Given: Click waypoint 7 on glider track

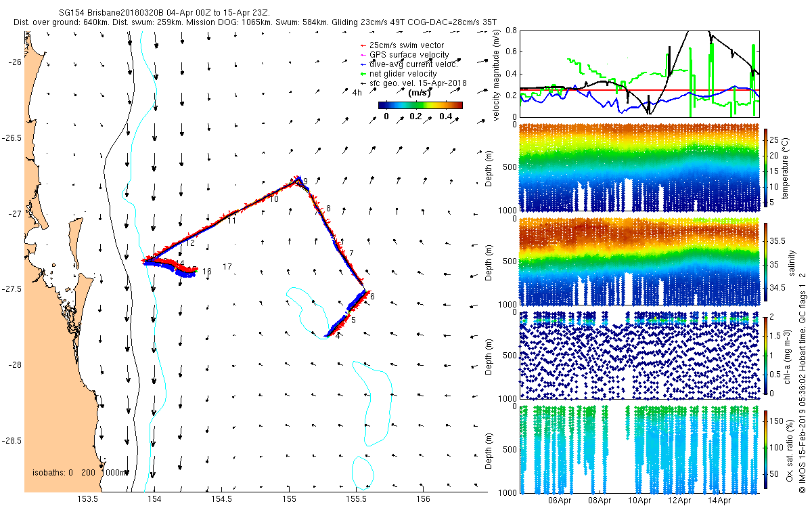Looking at the screenshot, I should [351, 253].
